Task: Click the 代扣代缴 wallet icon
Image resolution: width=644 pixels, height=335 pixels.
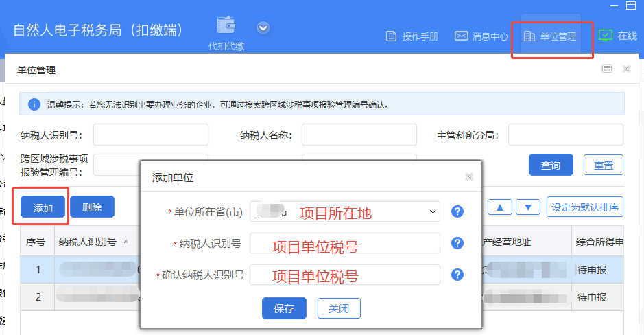Action: (x=226, y=25)
